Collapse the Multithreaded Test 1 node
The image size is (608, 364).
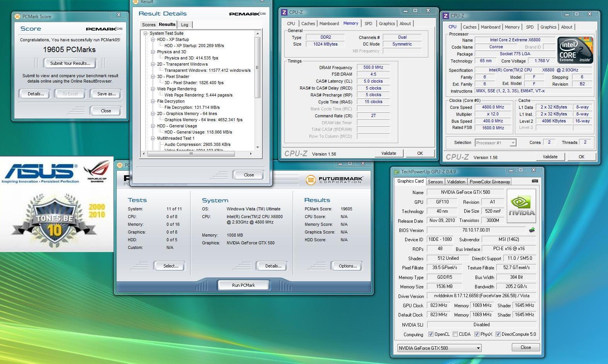pos(153,138)
